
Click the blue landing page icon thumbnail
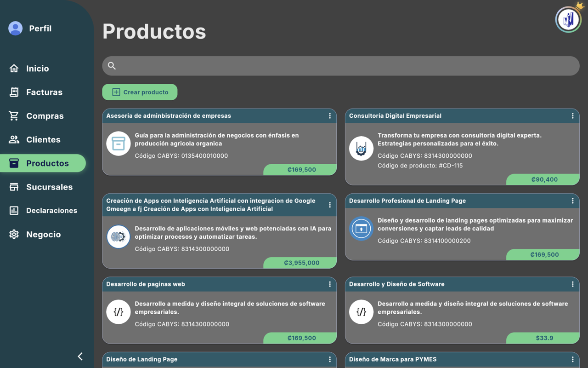(x=361, y=229)
